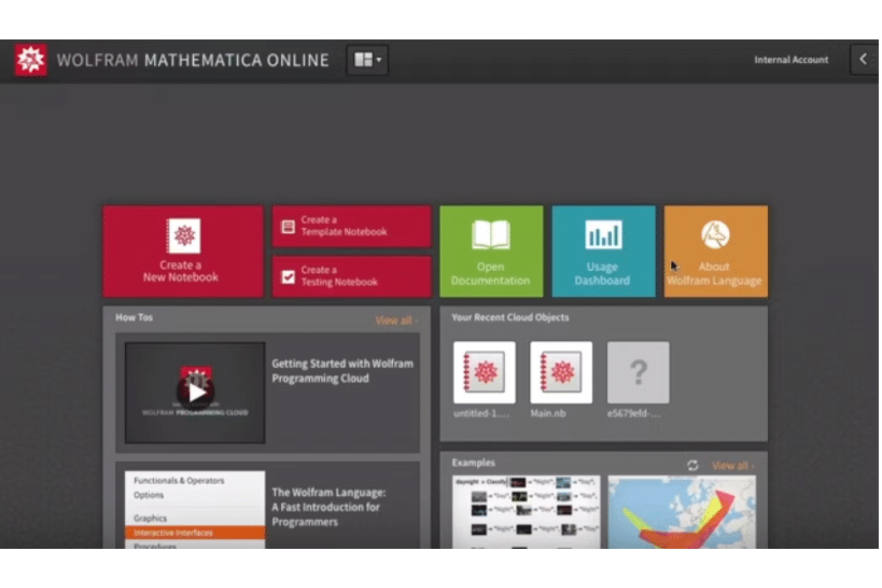The image size is (882, 588).
Task: Open the map graphic example thumbnail
Action: coord(682,511)
